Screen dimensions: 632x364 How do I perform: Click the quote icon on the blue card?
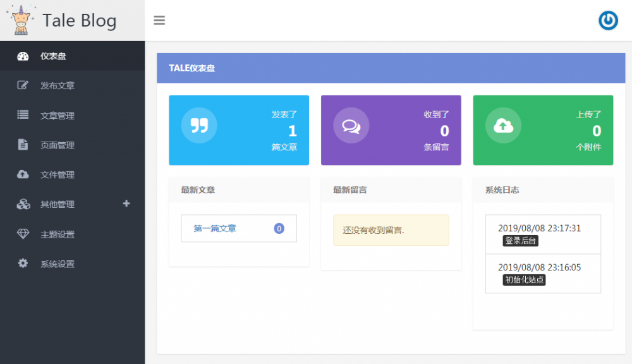tap(198, 125)
